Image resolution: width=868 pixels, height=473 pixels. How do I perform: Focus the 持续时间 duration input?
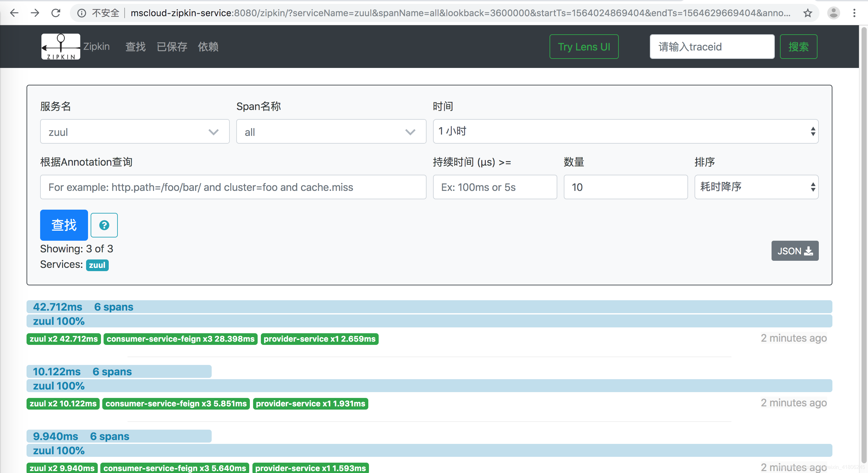(x=495, y=187)
